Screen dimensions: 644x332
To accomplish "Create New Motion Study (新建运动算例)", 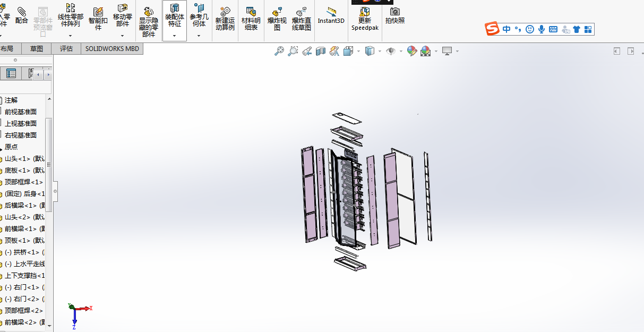I will (x=225, y=19).
